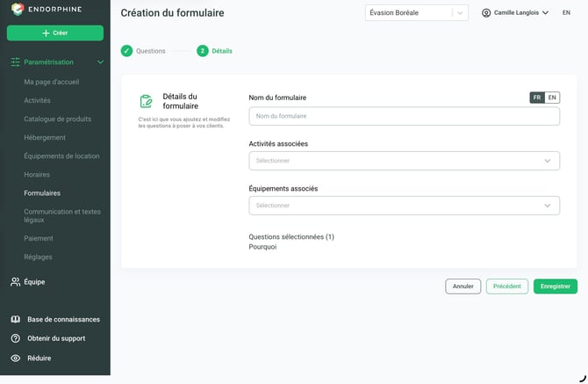Click inside the Nom du formulaire field
Viewport: 588px width, 384px height.
click(x=405, y=116)
